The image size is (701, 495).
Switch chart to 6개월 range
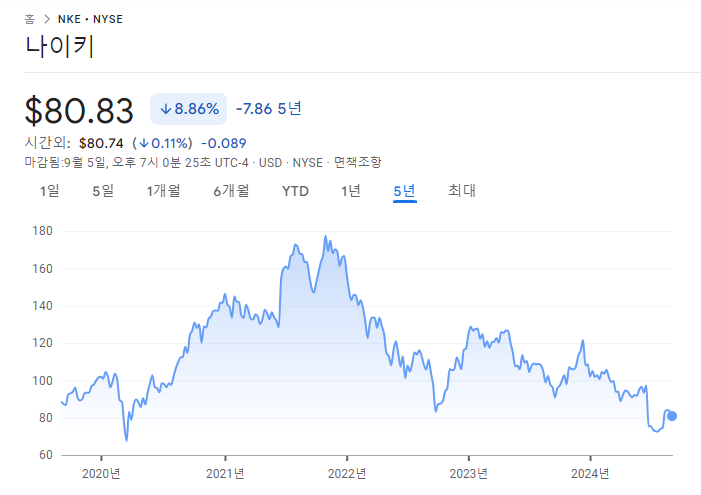click(x=231, y=191)
